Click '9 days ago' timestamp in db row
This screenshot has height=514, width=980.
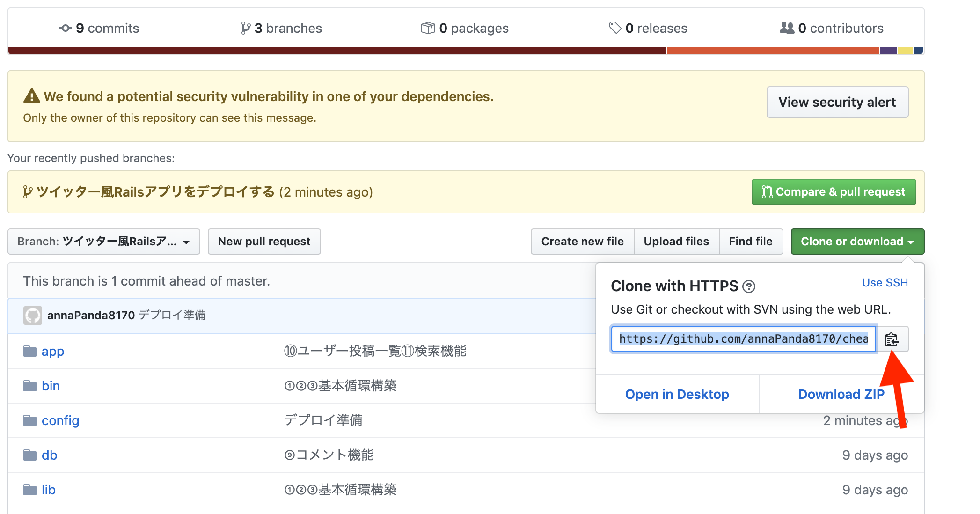[875, 455]
